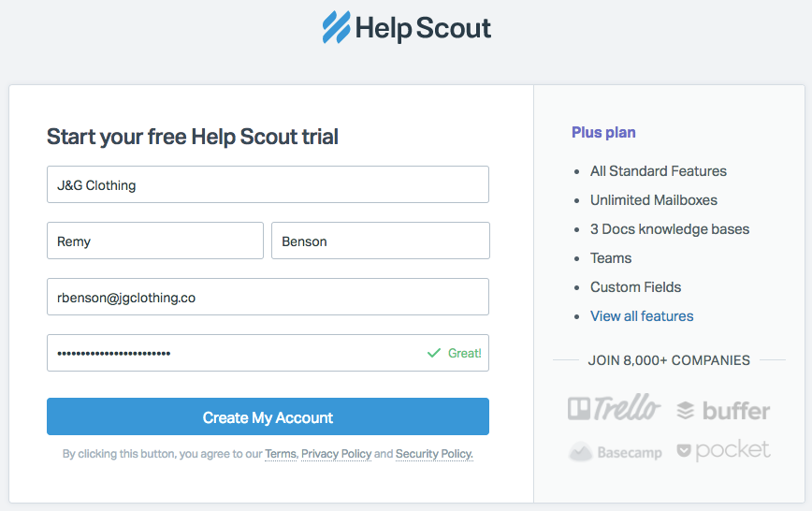
Task: Open the Terms link
Action: point(281,454)
